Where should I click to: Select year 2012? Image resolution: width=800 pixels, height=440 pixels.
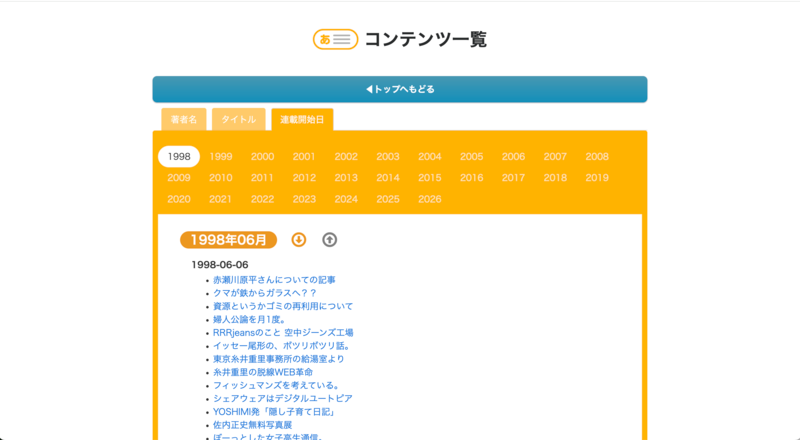tap(304, 178)
